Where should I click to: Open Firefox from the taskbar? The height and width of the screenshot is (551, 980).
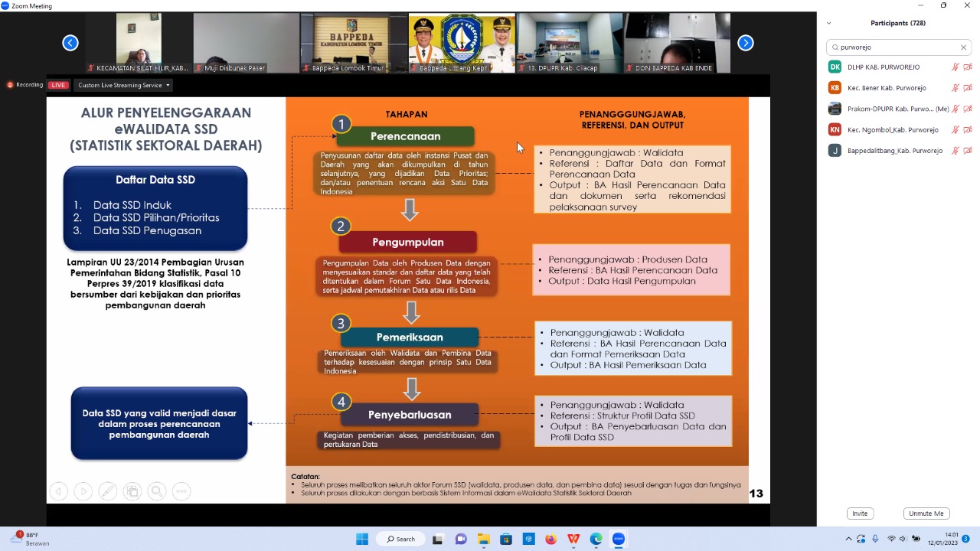550,539
